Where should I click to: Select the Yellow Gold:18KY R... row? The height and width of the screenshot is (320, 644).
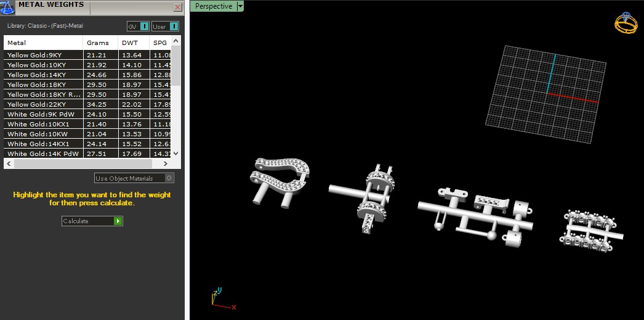[87, 94]
